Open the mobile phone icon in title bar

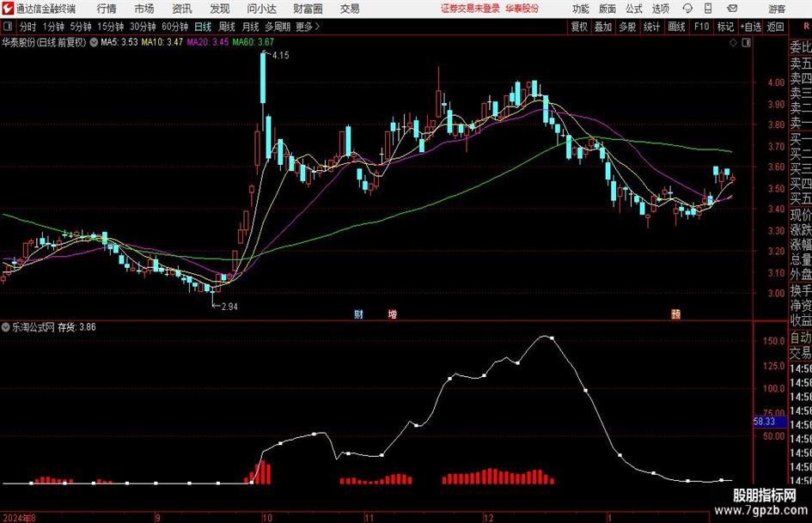[x=708, y=9]
